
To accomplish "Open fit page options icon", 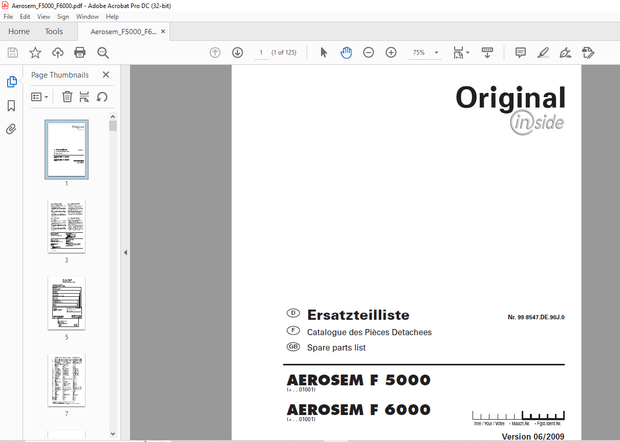I will pyautogui.click(x=460, y=53).
